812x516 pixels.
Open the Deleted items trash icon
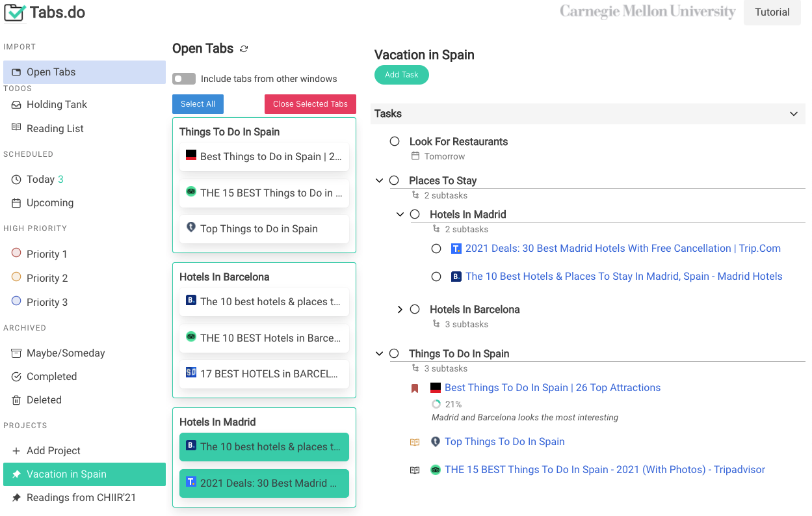coord(16,400)
